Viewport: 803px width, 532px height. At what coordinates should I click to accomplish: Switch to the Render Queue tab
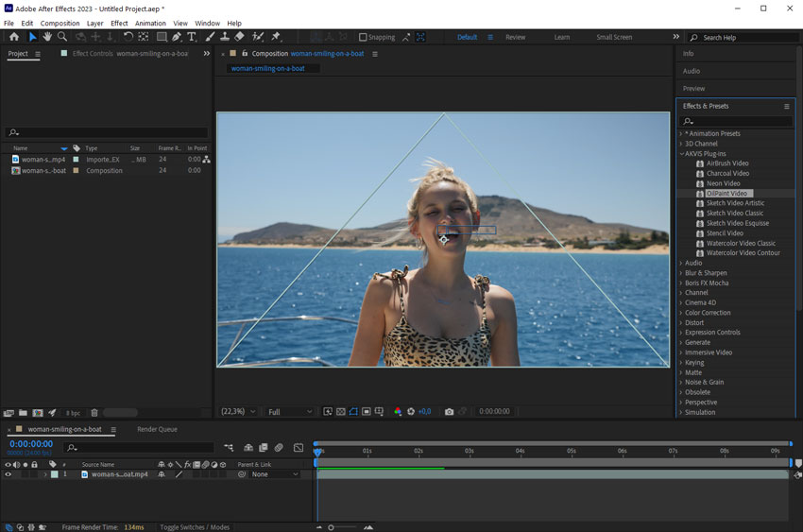(157, 430)
